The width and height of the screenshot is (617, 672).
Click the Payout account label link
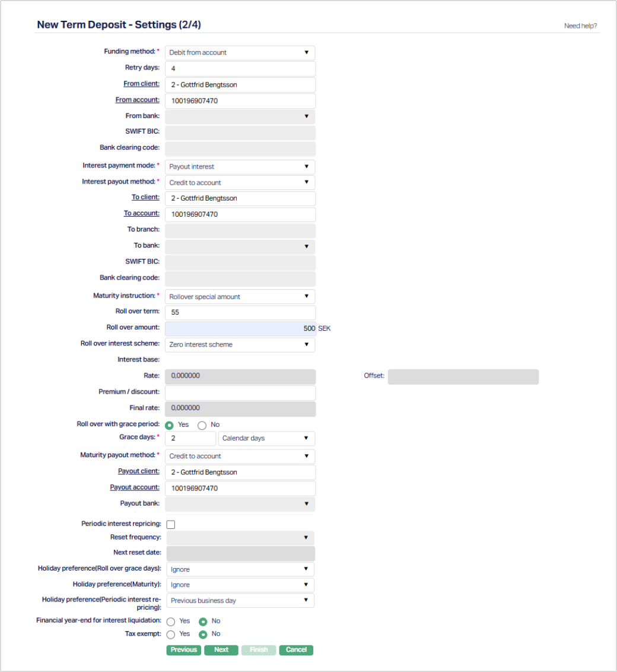[135, 487]
